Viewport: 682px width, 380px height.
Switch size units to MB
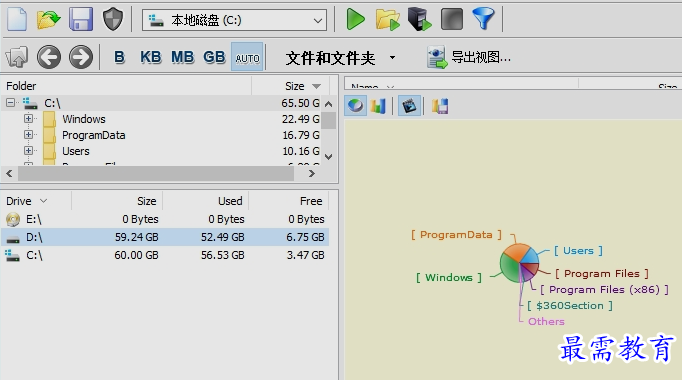182,57
